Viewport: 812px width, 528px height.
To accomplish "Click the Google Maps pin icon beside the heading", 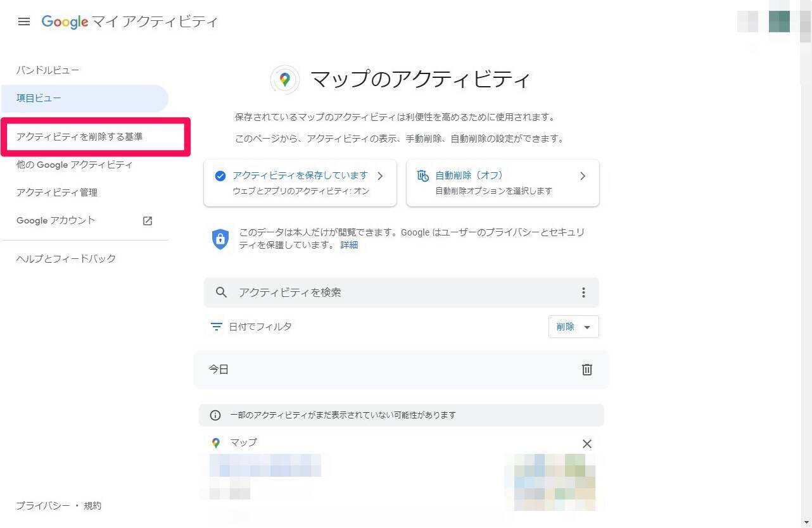I will (285, 80).
